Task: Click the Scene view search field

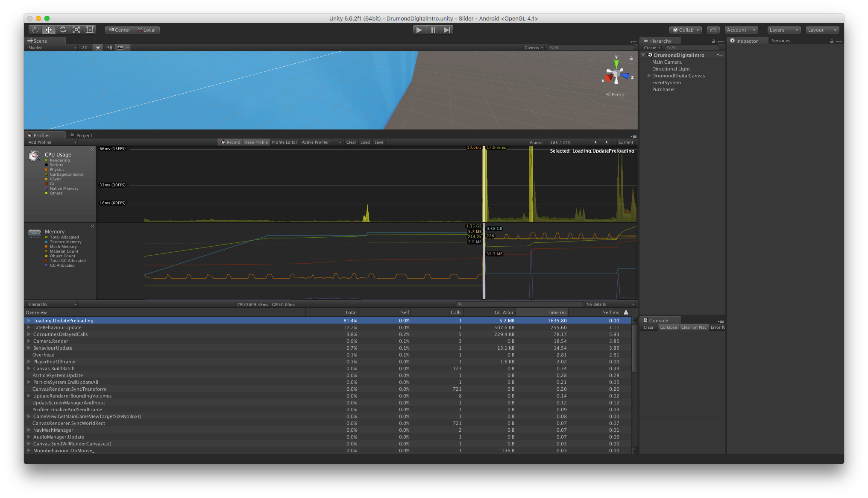Action: 591,47
